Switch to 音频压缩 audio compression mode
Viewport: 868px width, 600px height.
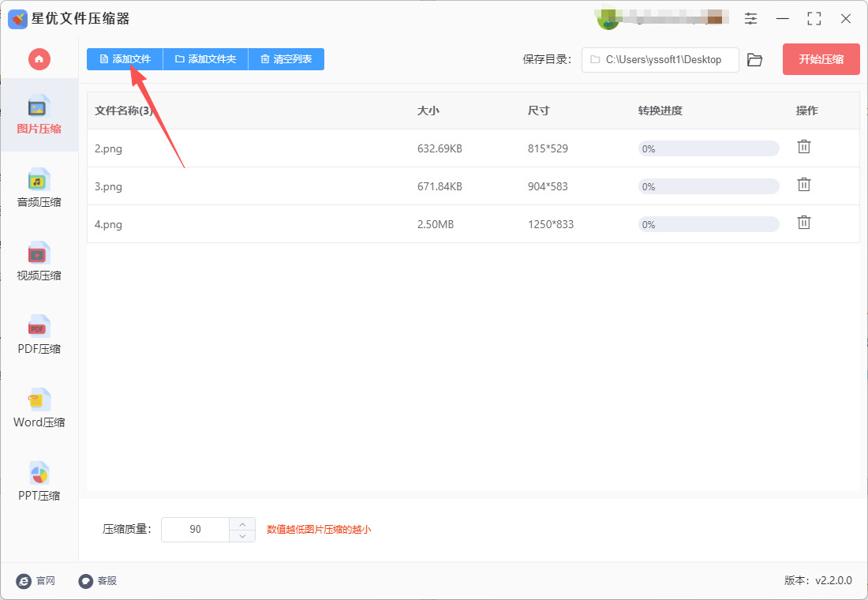pos(39,187)
